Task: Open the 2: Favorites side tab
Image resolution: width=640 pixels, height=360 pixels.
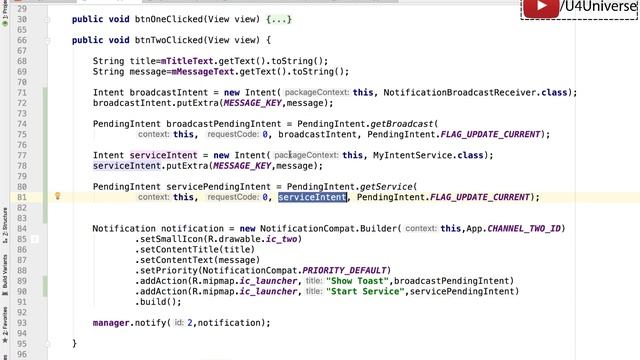Action: pyautogui.click(x=5, y=325)
